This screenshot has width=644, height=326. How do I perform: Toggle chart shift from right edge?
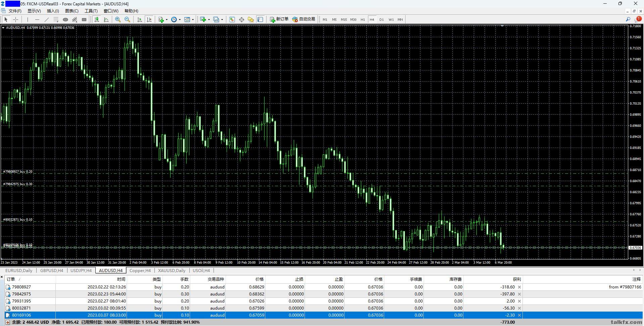tap(149, 19)
